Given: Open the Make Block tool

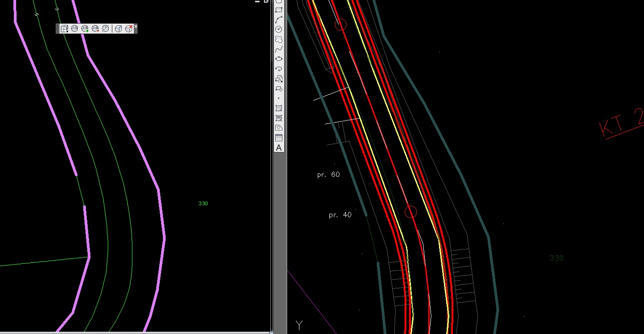Looking at the screenshot, I should 279,89.
